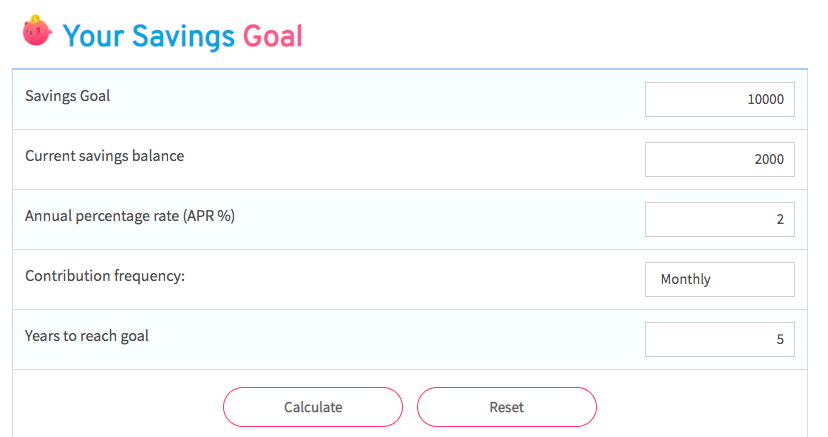828x437 pixels.
Task: Click the Reset button
Action: (x=506, y=407)
